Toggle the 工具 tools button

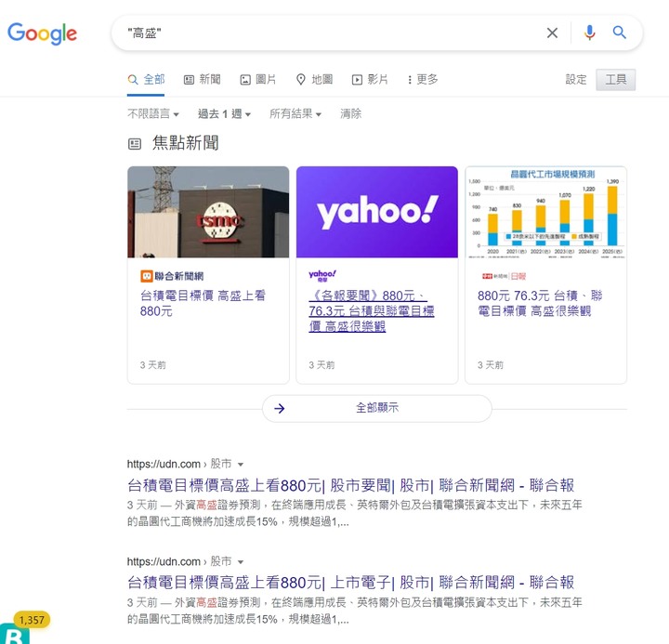pyautogui.click(x=616, y=80)
